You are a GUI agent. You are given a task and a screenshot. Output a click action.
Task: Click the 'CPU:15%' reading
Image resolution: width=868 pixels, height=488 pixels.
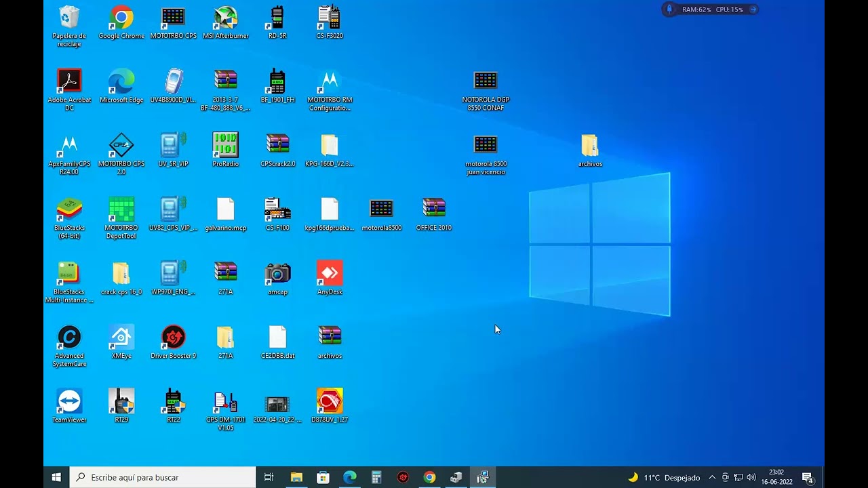(x=729, y=9)
